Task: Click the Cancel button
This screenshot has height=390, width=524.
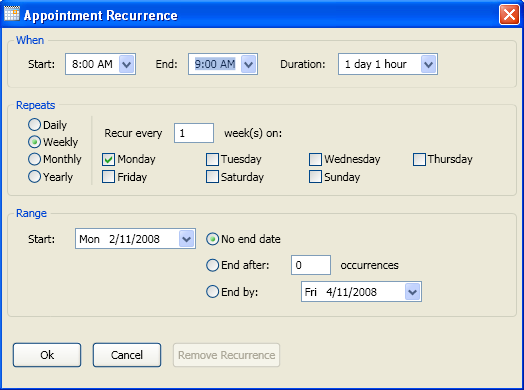Action: point(127,355)
